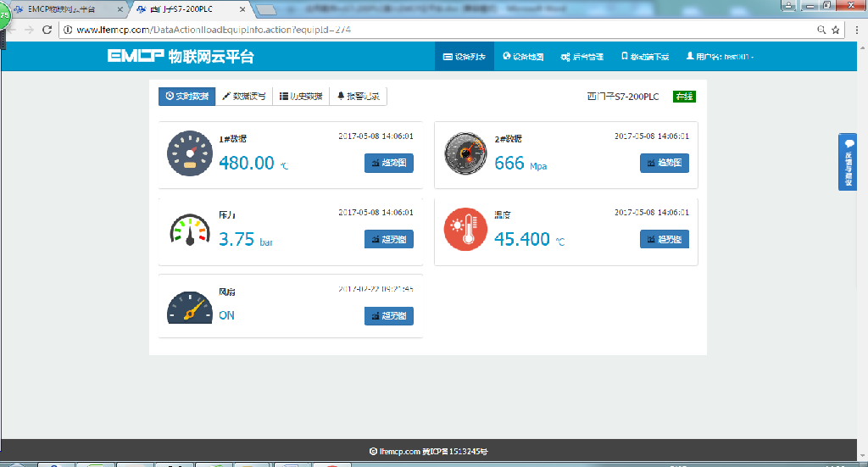
Task: Click the browser bookmark star icon
Action: [x=836, y=30]
